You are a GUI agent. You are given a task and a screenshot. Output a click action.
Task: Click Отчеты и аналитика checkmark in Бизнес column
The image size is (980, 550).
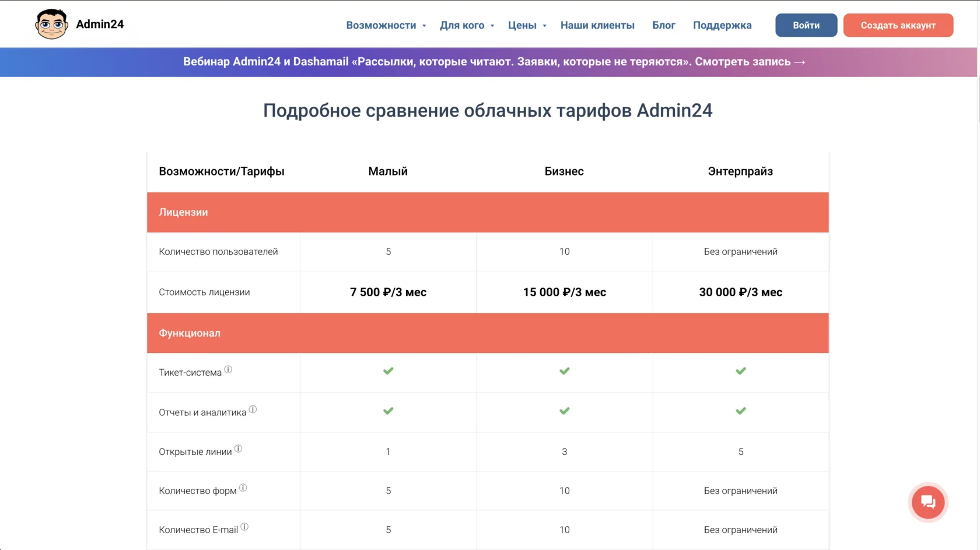(x=564, y=411)
